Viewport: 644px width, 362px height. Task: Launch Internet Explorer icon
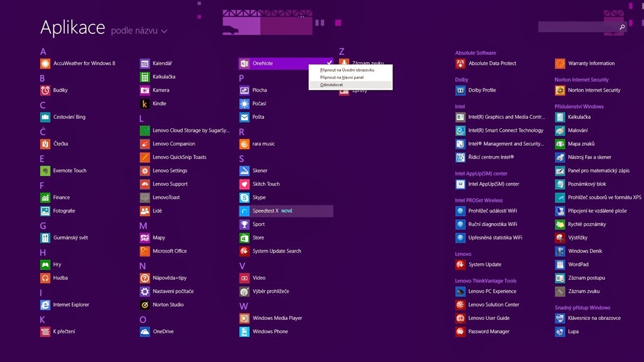pyautogui.click(x=45, y=305)
